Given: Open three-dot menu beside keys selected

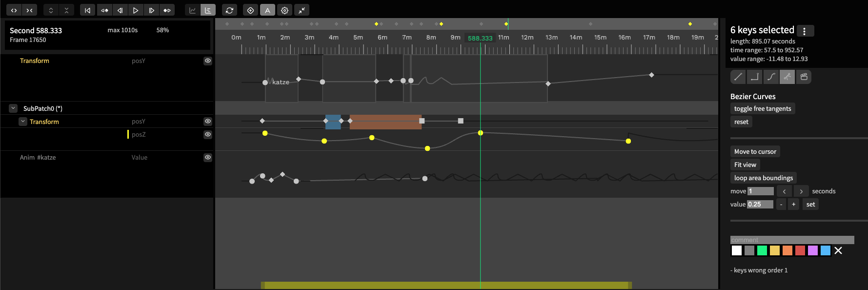Looking at the screenshot, I should point(805,31).
